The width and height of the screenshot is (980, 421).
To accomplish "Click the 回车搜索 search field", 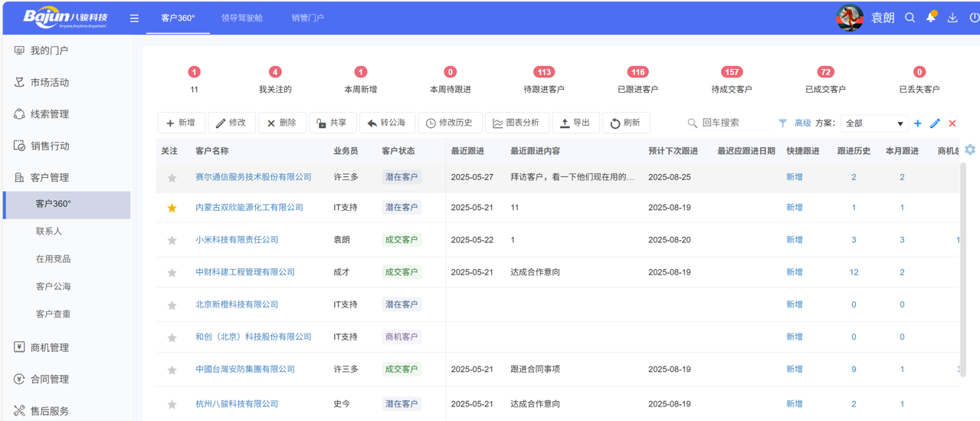I will 728,123.
